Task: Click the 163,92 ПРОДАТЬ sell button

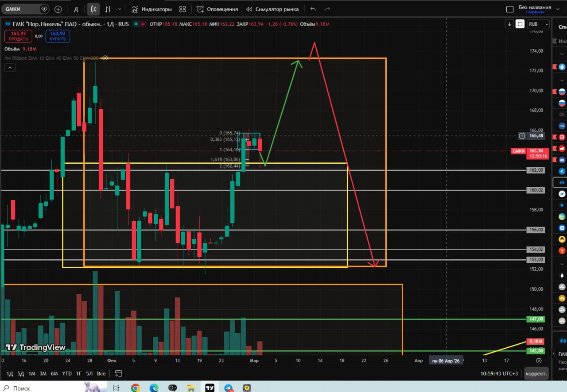Action: click(18, 36)
